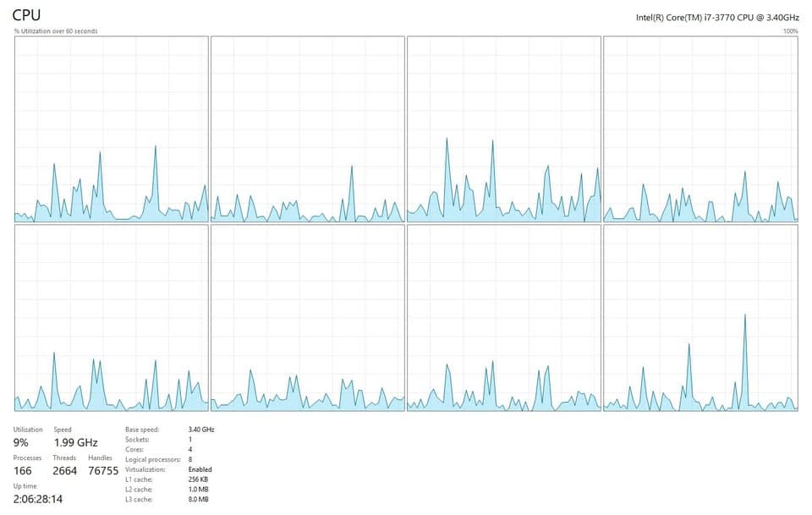Click the threads count 2664
Viewport: 812px width, 515px height.
click(66, 470)
